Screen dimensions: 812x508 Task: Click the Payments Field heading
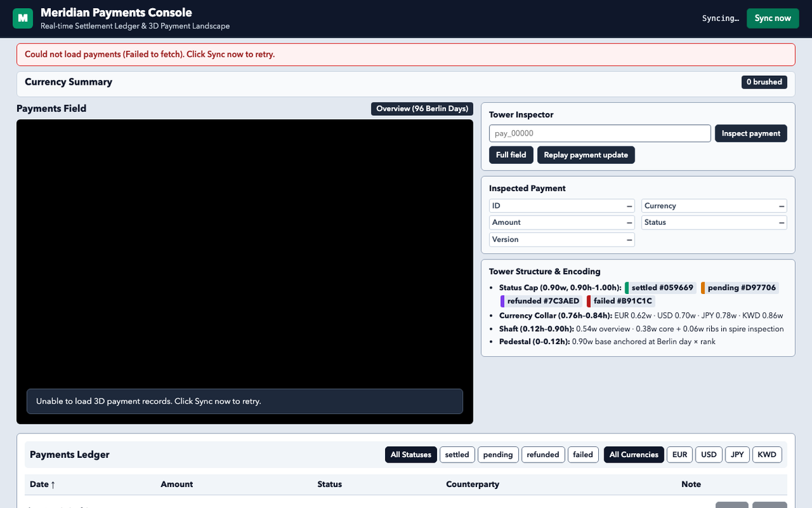(51, 108)
